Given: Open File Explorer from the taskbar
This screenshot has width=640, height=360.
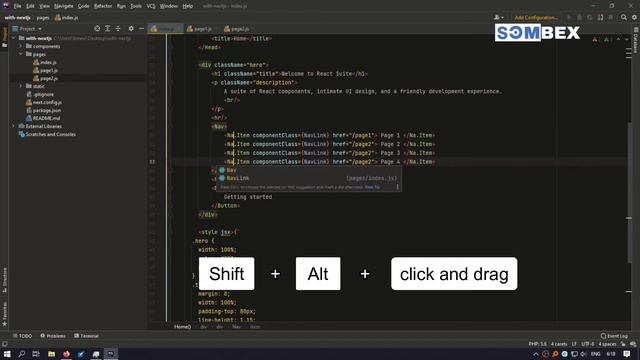Looking at the screenshot, I should (x=51, y=354).
